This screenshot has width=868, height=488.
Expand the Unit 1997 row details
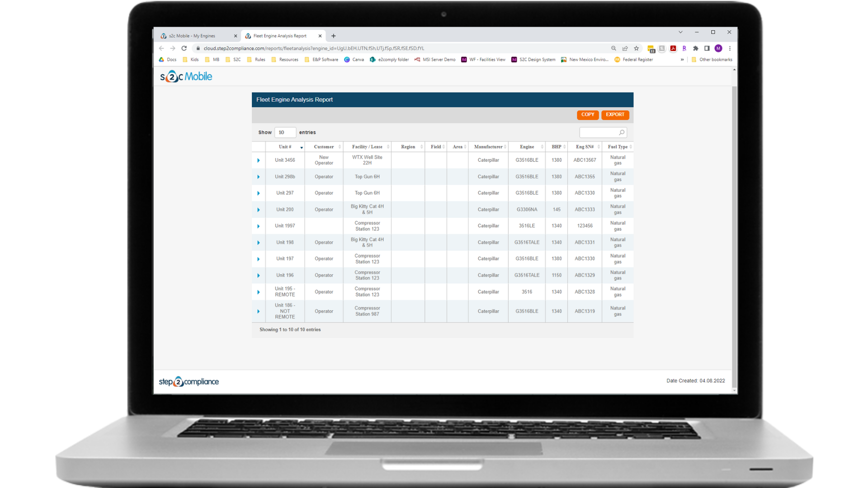pos(259,226)
